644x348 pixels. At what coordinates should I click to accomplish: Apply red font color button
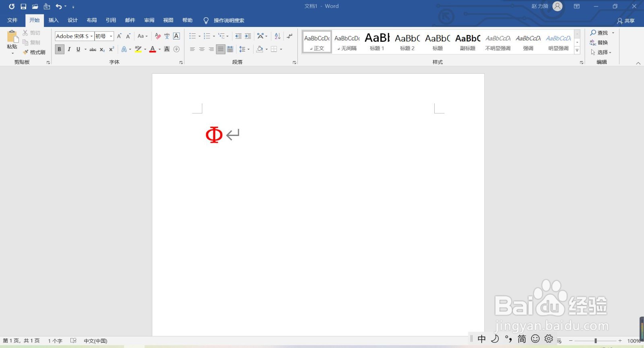coord(153,49)
